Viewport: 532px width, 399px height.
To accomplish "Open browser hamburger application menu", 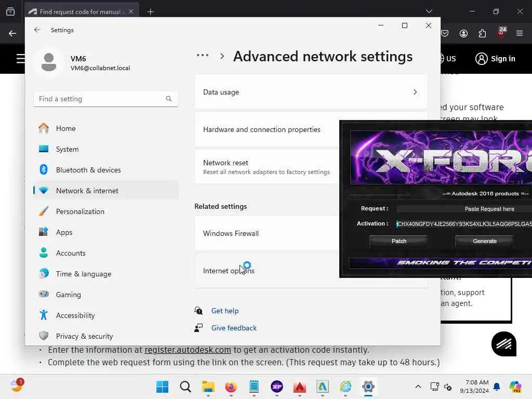I will coord(520,33).
